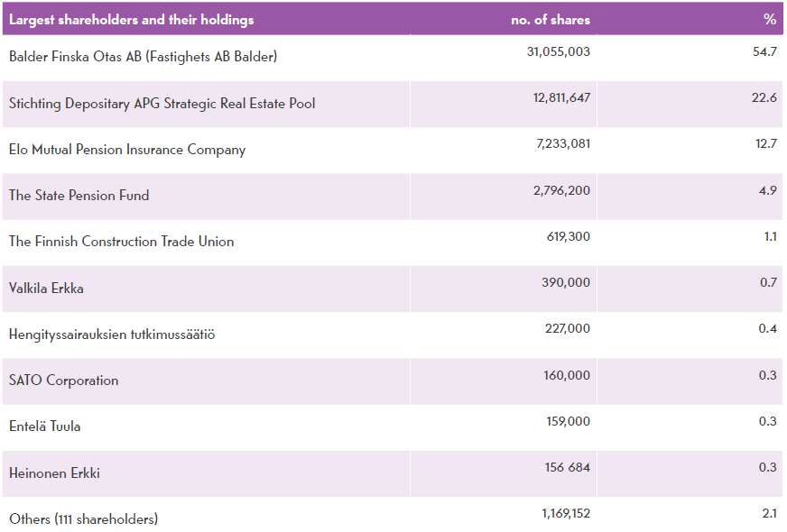This screenshot has width=787, height=532.
Task: Click the 'Largest shareholders and their holdings' header
Action: [132, 20]
